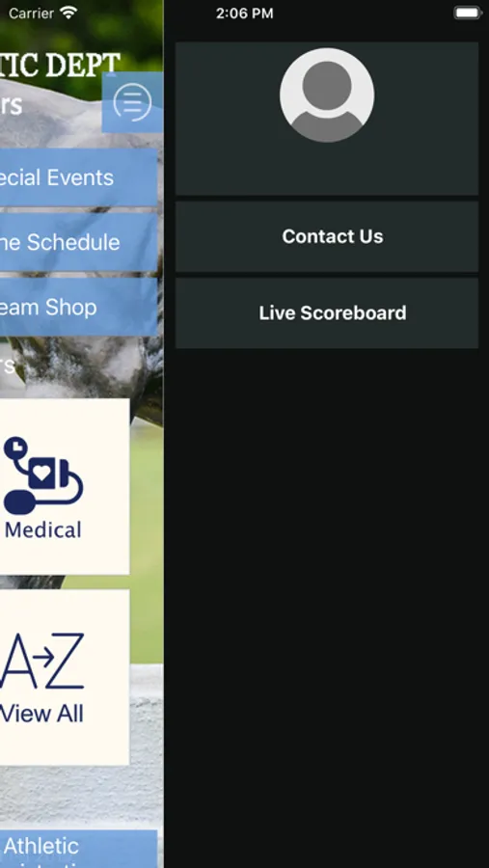Image resolution: width=489 pixels, height=868 pixels.
Task: Open the profile avatar placeholder
Action: tap(327, 95)
